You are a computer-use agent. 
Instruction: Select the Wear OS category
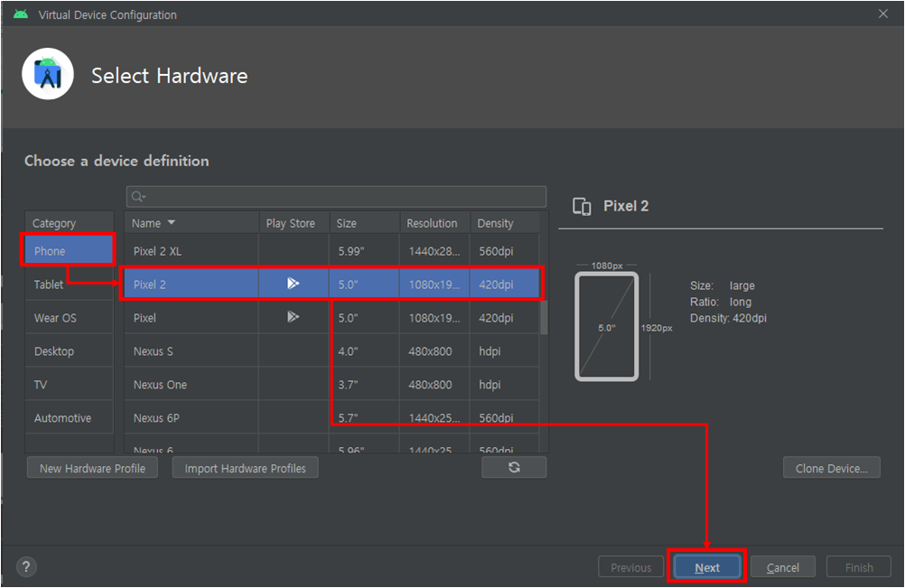[69, 318]
